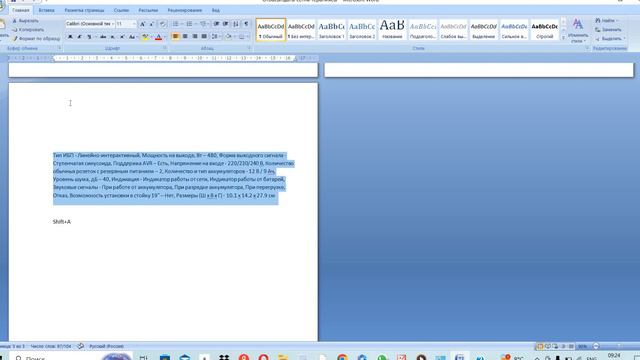The width and height of the screenshot is (640, 360).
Task: Center align the paragraph
Action: pyautogui.click(x=185, y=37)
